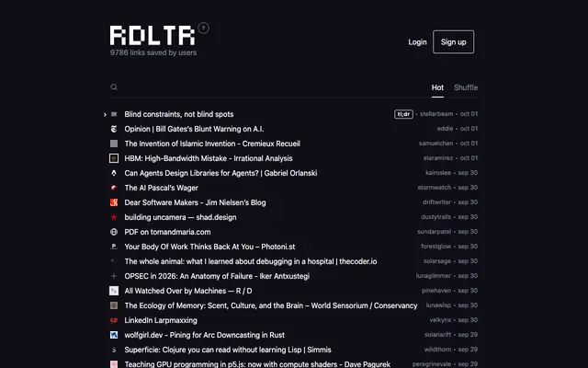Click username stellarbeam
This screenshot has width=588, height=368.
click(x=436, y=114)
